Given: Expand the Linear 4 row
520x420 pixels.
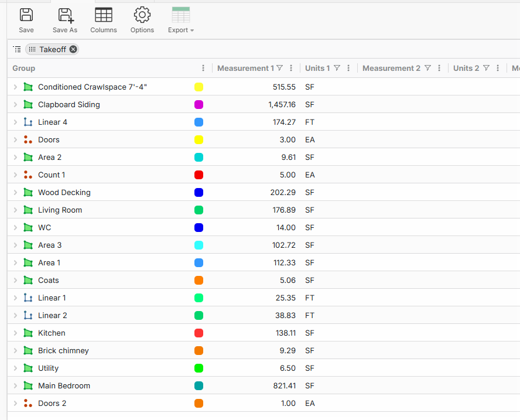Looking at the screenshot, I should tap(15, 122).
